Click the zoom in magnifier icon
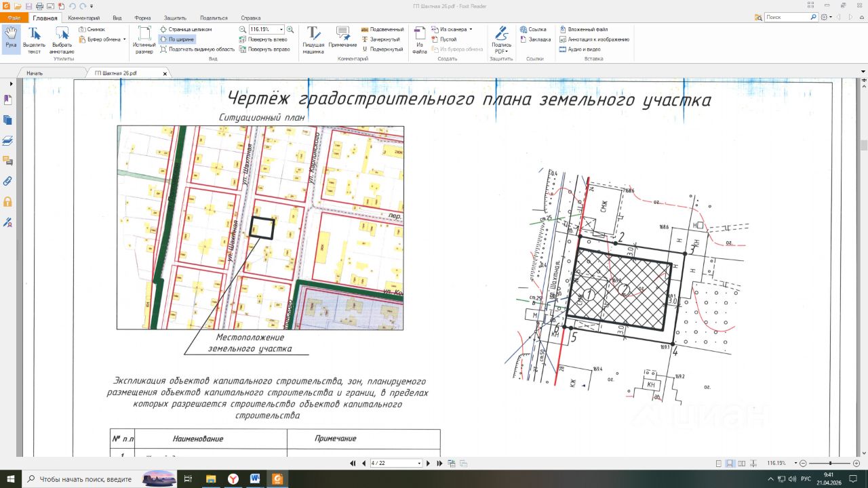The image size is (868, 488). (290, 30)
